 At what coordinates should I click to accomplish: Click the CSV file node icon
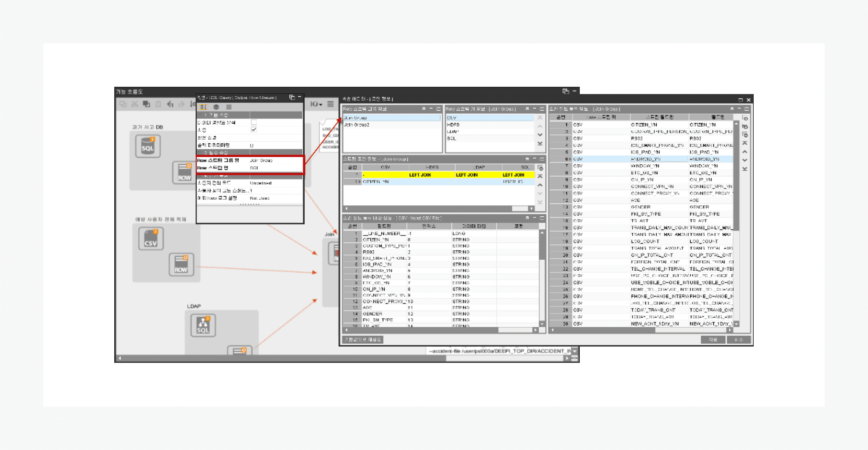(x=151, y=239)
